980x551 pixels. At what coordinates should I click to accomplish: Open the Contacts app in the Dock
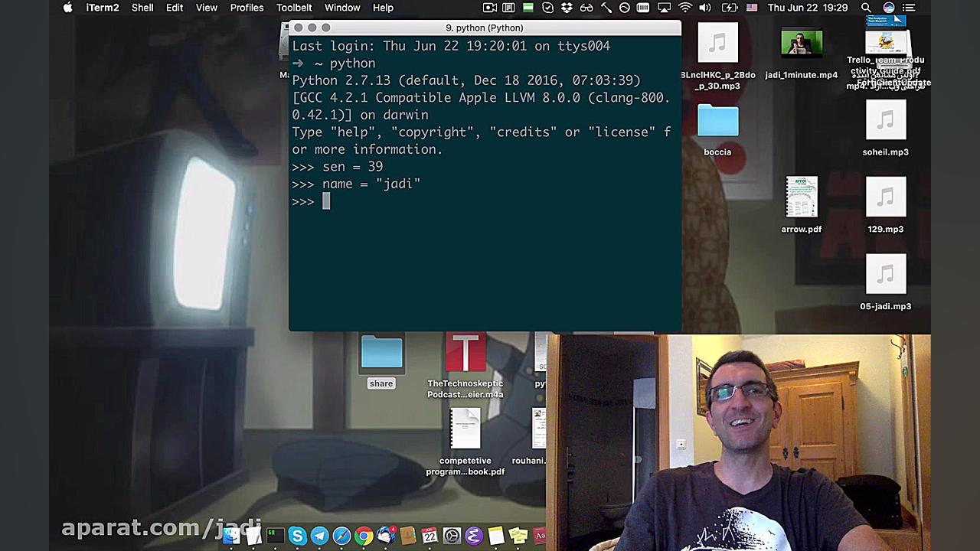pyautogui.click(x=407, y=536)
